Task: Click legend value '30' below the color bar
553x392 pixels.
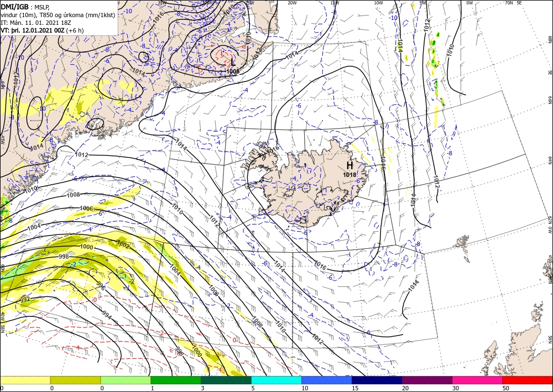Action: click(455, 388)
